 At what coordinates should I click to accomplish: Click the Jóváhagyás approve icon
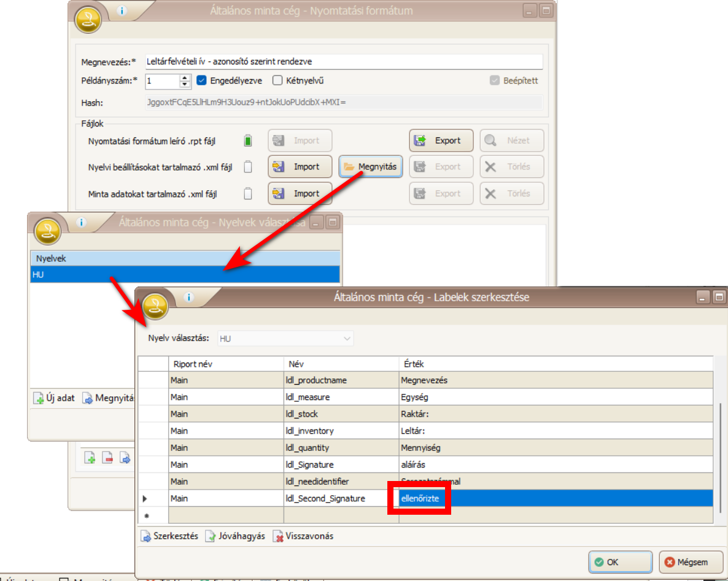[211, 536]
